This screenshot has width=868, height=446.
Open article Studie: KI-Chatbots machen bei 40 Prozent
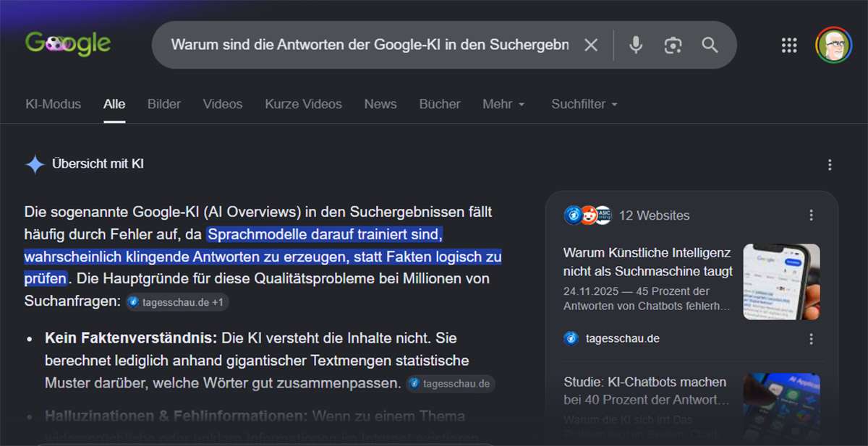646,390
